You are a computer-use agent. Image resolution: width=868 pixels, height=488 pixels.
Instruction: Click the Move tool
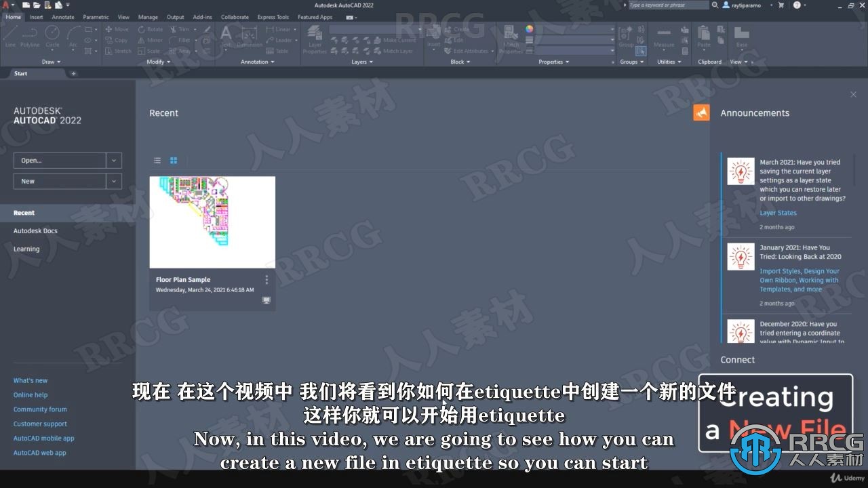point(117,29)
